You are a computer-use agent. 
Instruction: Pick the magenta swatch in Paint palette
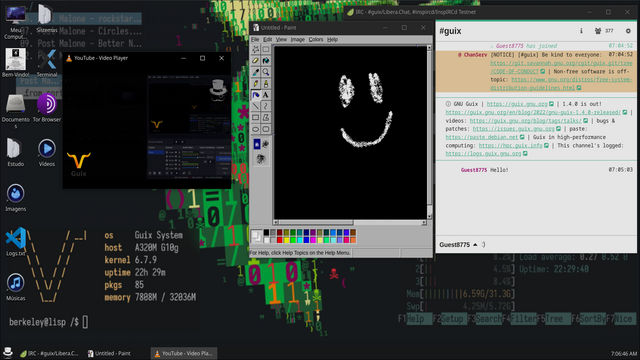click(x=313, y=240)
